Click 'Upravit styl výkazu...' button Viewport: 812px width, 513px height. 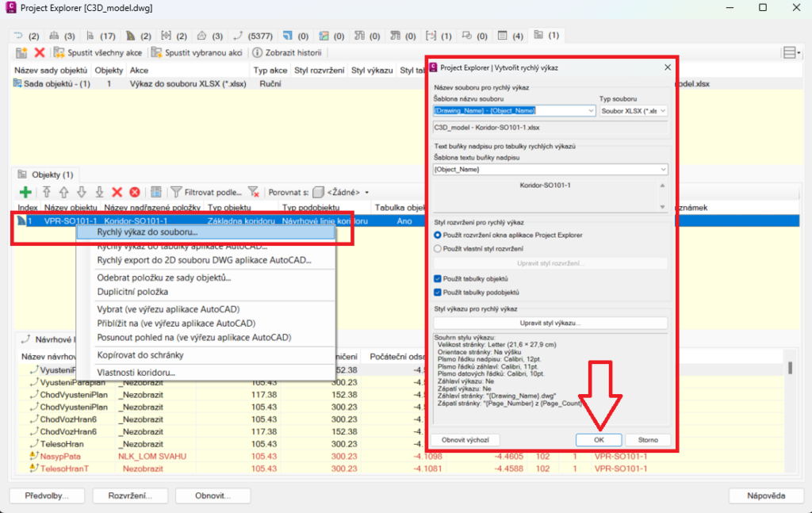pyautogui.click(x=550, y=323)
